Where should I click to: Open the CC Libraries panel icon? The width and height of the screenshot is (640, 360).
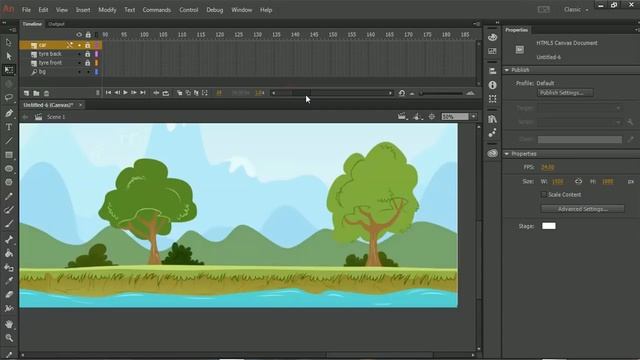pyautogui.click(x=493, y=153)
